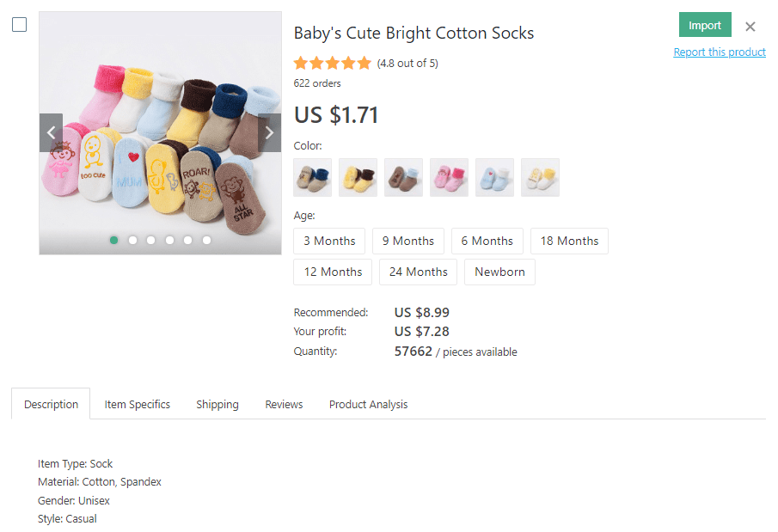
Task: Choose the light blue socks color swatch
Action: click(494, 177)
